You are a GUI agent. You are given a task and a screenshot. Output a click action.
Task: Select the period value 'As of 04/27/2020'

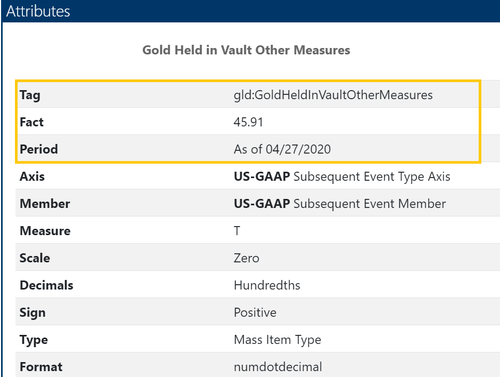pos(282,149)
